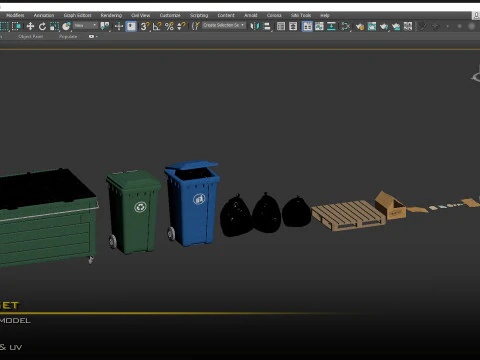Image resolution: width=480 pixels, height=360 pixels.
Task: Open the Customize menu
Action: click(x=170, y=15)
